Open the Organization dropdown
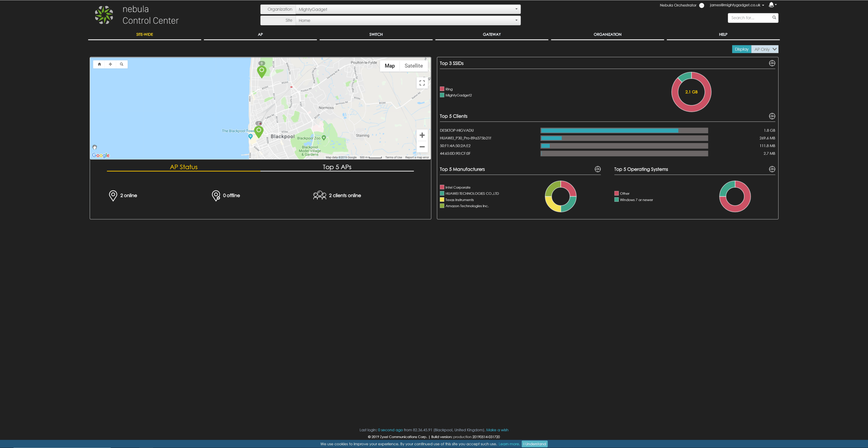Image resolution: width=868 pixels, height=448 pixels. point(408,10)
